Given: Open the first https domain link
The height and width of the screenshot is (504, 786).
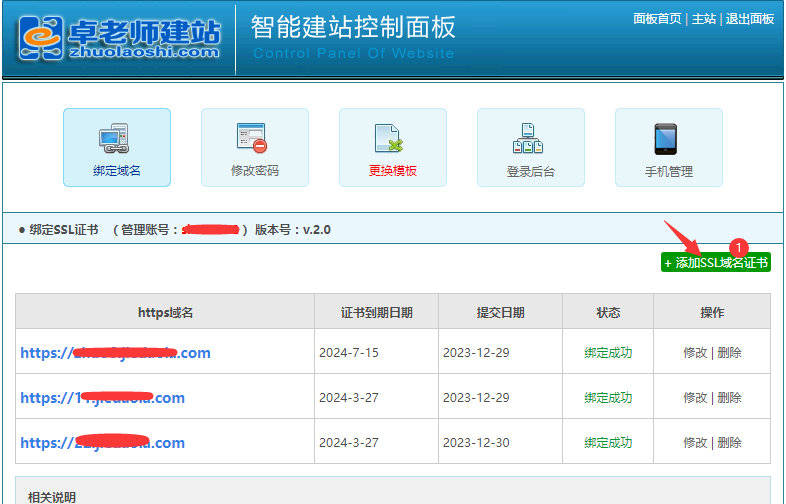Looking at the screenshot, I should pos(115,353).
